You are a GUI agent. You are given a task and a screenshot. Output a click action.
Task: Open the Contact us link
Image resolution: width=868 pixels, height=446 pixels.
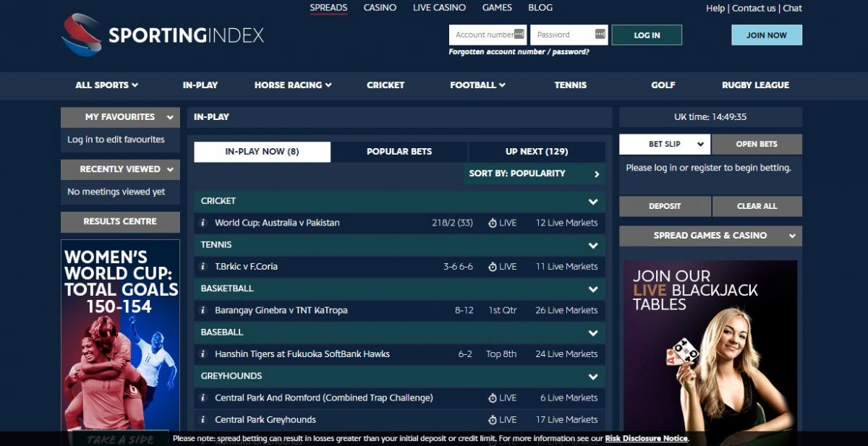[x=754, y=9]
